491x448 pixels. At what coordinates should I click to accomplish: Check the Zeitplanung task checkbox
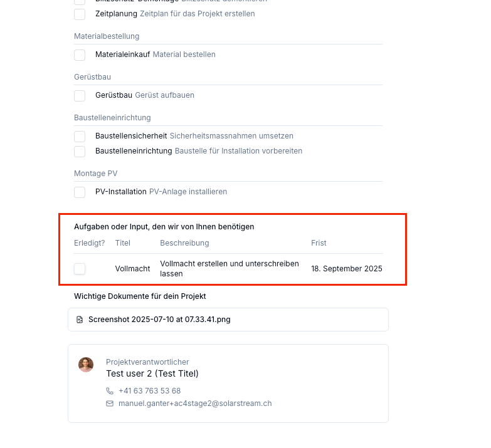click(x=80, y=14)
